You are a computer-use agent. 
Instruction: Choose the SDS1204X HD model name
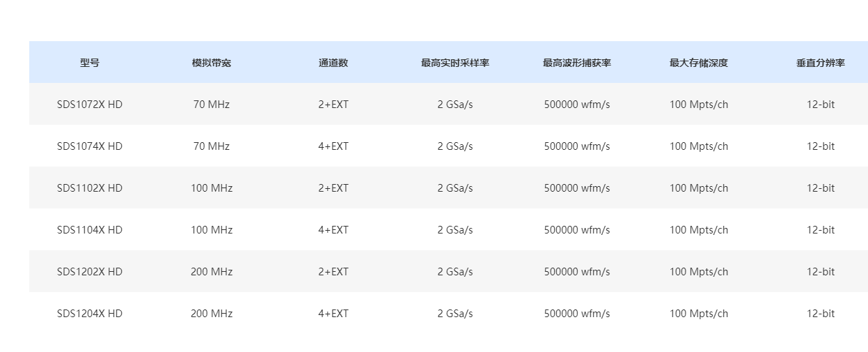pyautogui.click(x=90, y=314)
